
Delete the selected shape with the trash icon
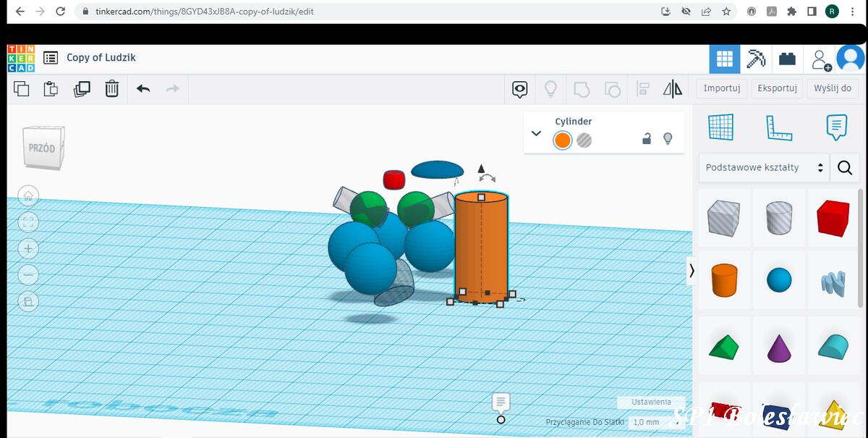click(x=111, y=89)
